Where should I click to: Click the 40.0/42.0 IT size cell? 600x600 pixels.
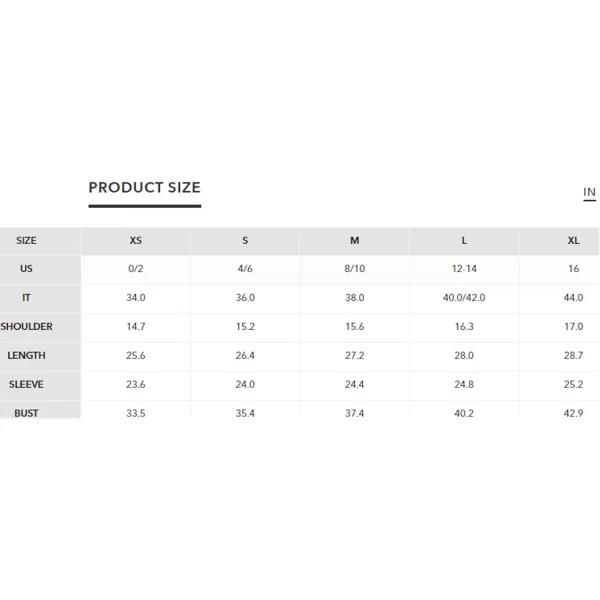pos(464,298)
